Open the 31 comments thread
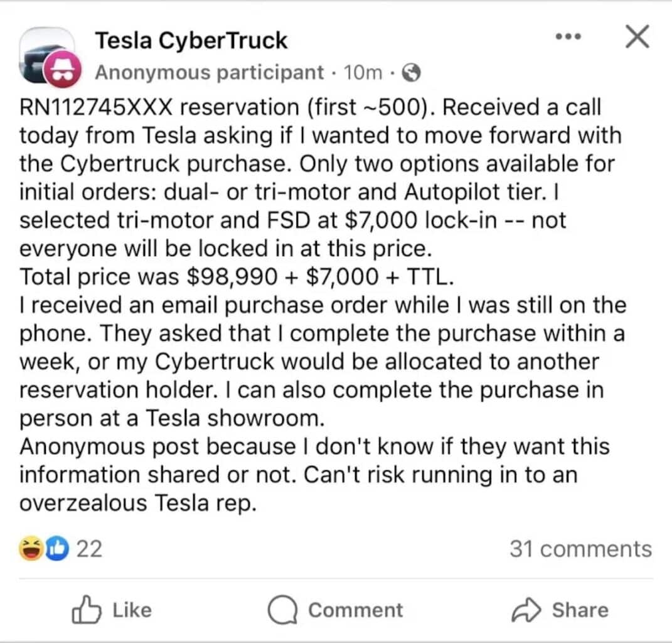Image resolution: width=672 pixels, height=643 pixels. (582, 549)
